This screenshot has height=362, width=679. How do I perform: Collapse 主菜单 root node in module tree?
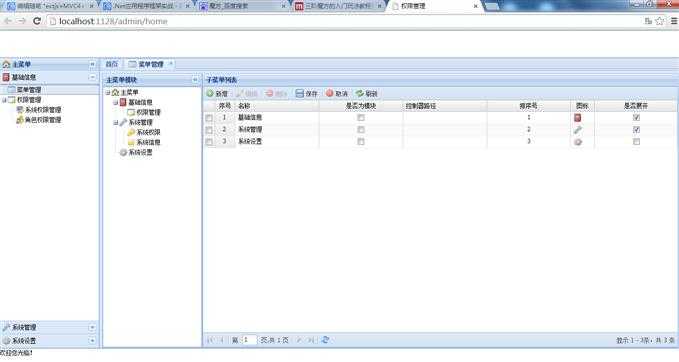[107, 93]
